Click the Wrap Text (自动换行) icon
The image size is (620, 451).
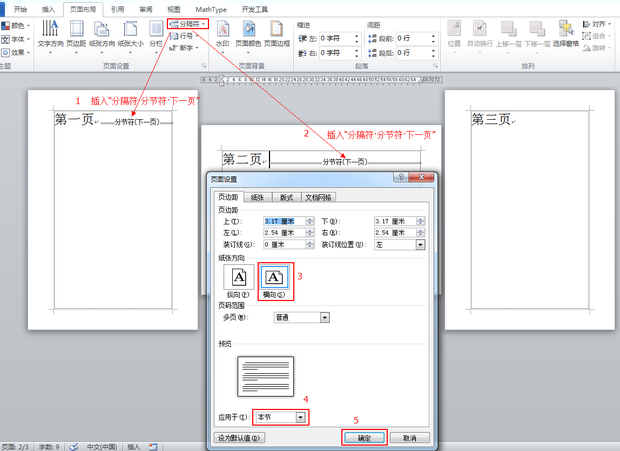(x=480, y=36)
